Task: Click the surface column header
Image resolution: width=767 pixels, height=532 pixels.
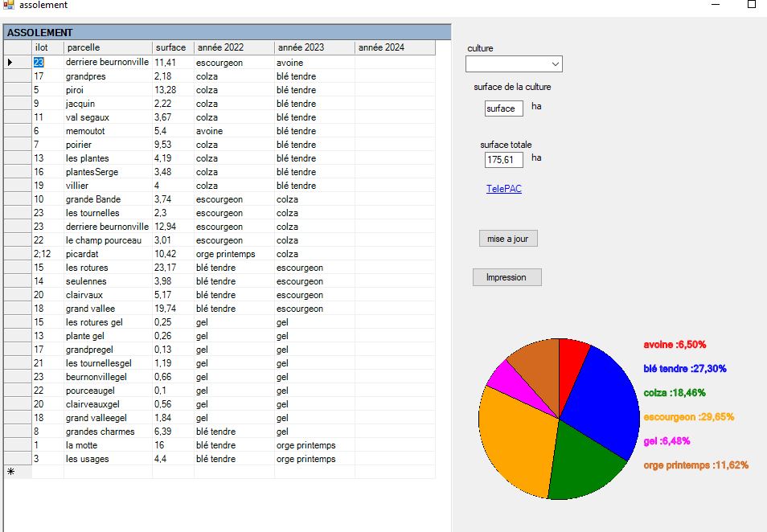Action: (x=172, y=47)
